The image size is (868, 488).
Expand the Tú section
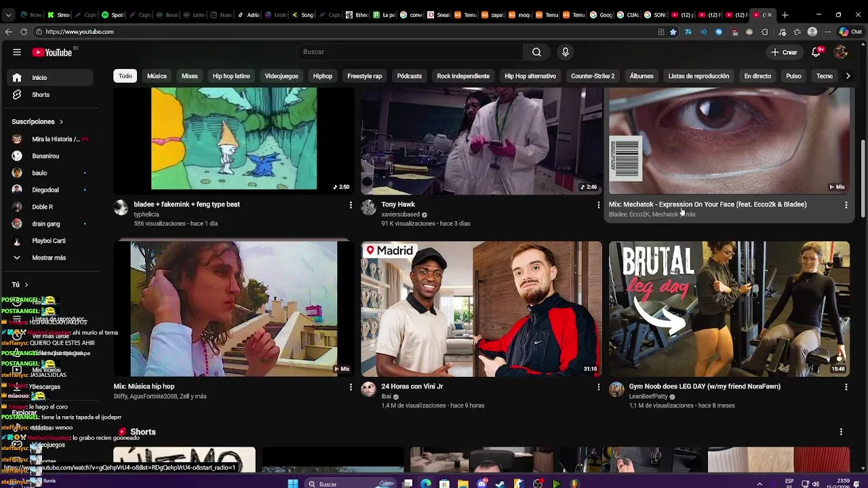pyautogui.click(x=20, y=285)
